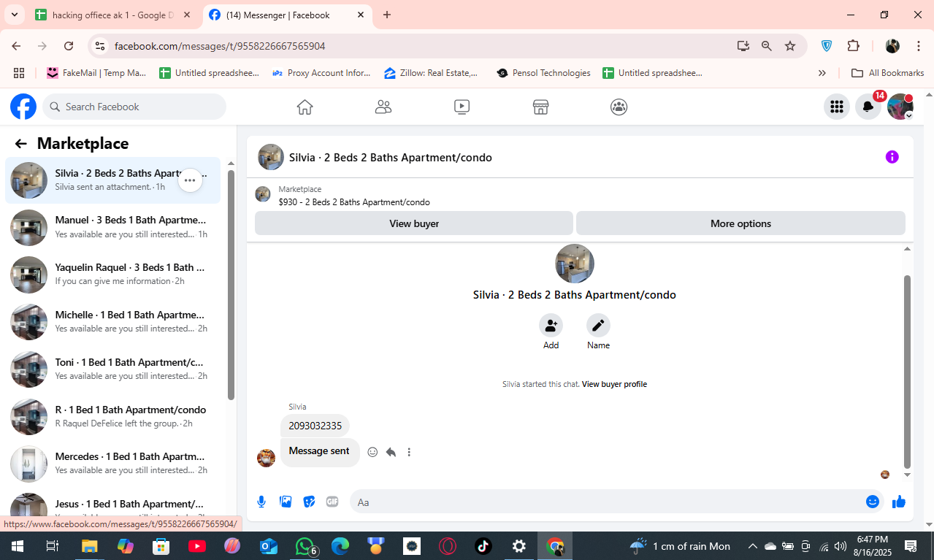Open WhatsApp from the taskbar
Screen dimensions: 934x560
305,546
